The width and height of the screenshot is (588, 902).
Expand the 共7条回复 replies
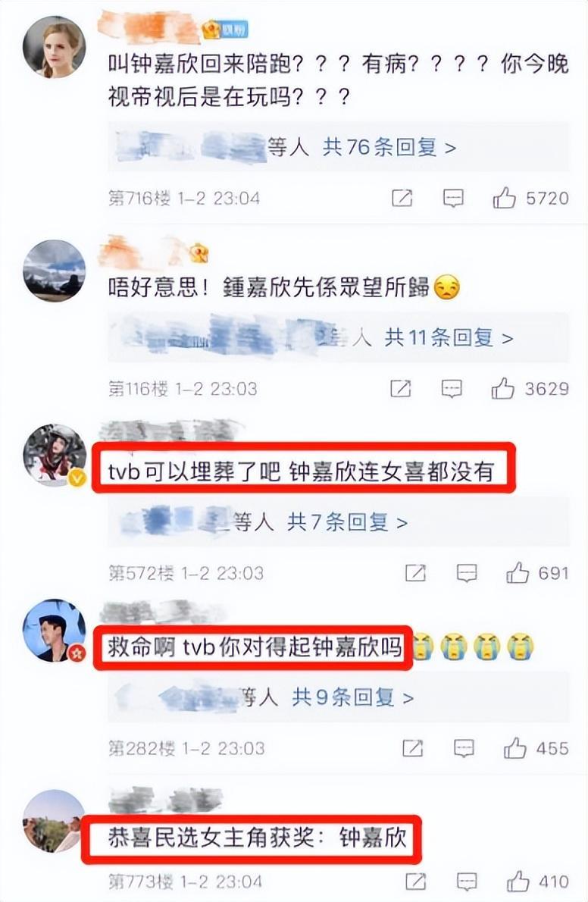pyautogui.click(x=348, y=521)
